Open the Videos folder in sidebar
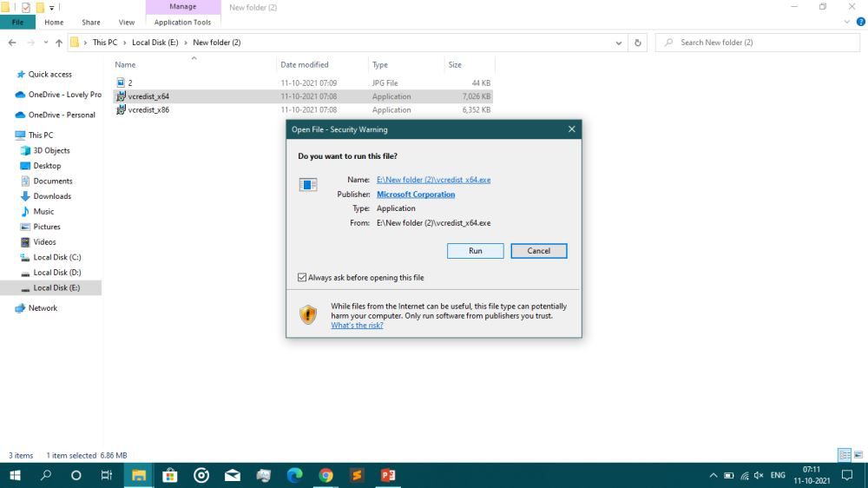This screenshot has height=488, width=868. tap(44, 242)
